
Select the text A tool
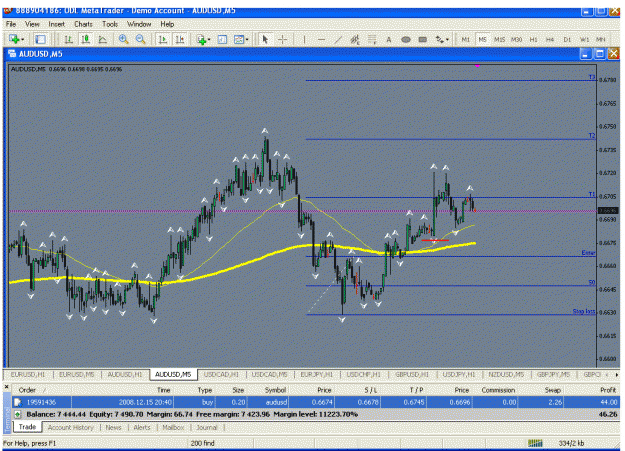point(389,39)
